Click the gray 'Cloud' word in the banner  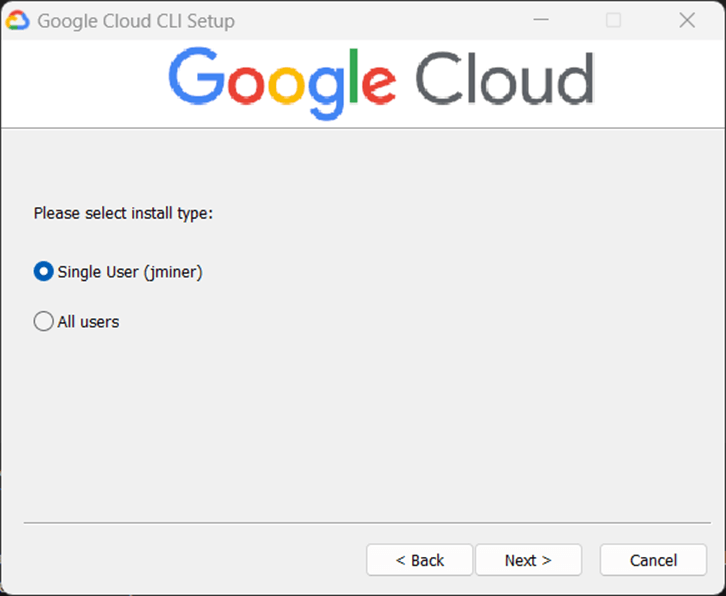coord(504,79)
